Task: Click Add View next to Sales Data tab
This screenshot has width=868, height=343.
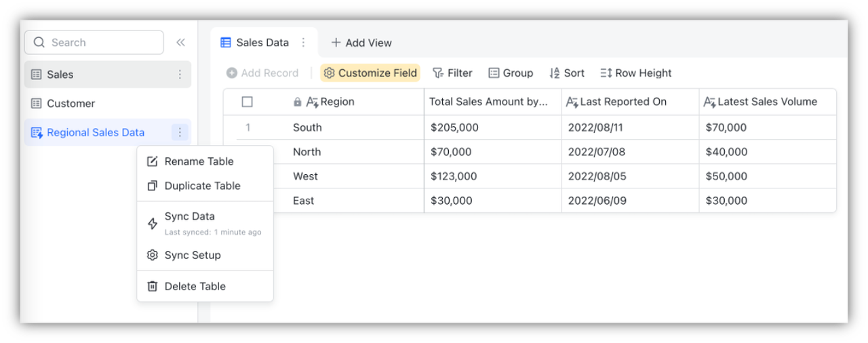Action: click(x=361, y=43)
